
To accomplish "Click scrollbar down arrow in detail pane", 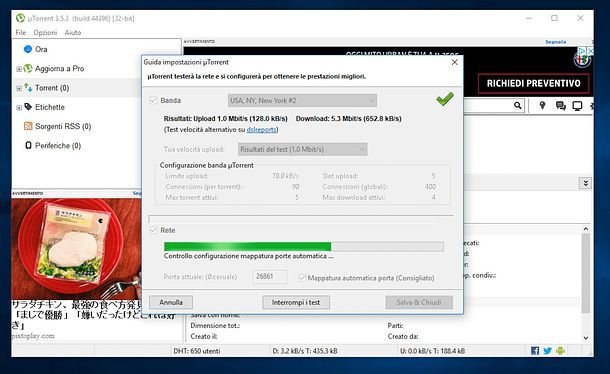I will [585, 338].
